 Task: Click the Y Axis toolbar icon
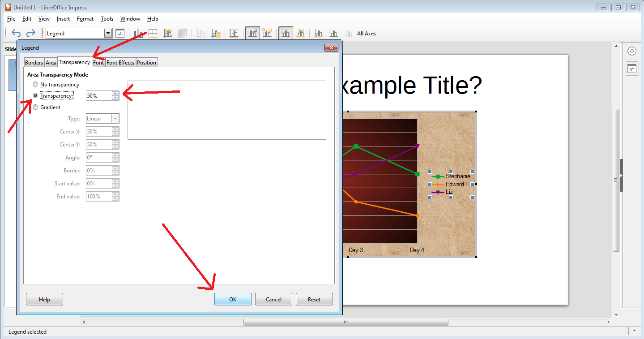[x=333, y=33]
